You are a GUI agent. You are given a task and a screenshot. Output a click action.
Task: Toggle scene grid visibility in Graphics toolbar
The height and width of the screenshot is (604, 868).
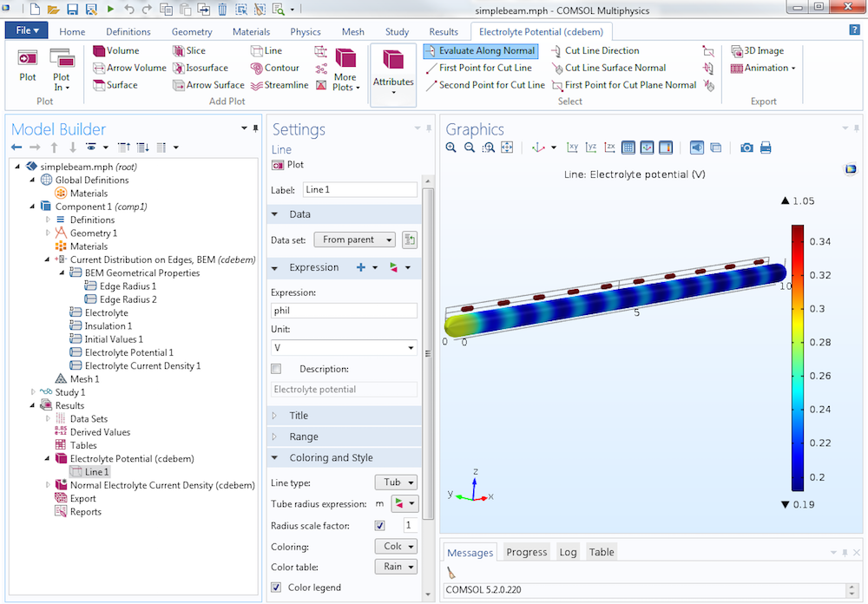pos(630,148)
